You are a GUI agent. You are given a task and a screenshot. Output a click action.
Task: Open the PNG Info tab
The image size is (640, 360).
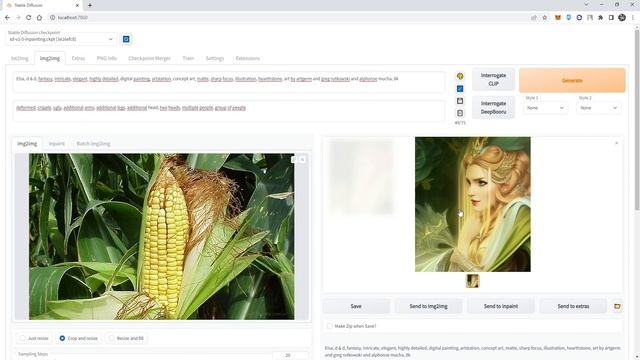(107, 58)
